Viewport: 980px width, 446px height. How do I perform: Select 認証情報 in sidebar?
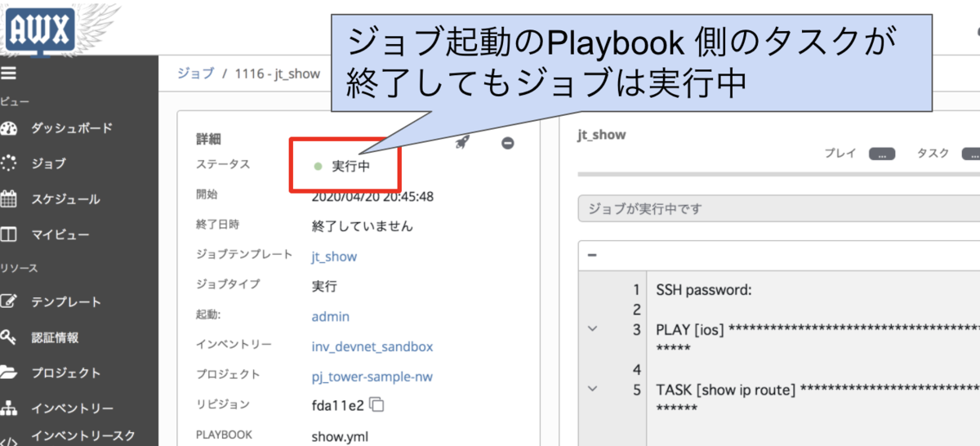55,337
